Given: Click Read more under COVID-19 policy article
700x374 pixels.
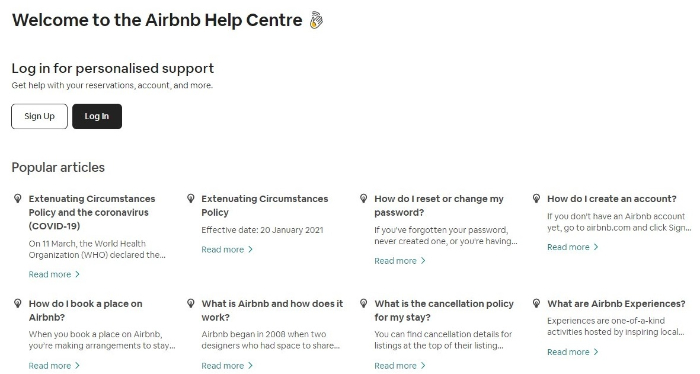Looking at the screenshot, I should [x=54, y=274].
